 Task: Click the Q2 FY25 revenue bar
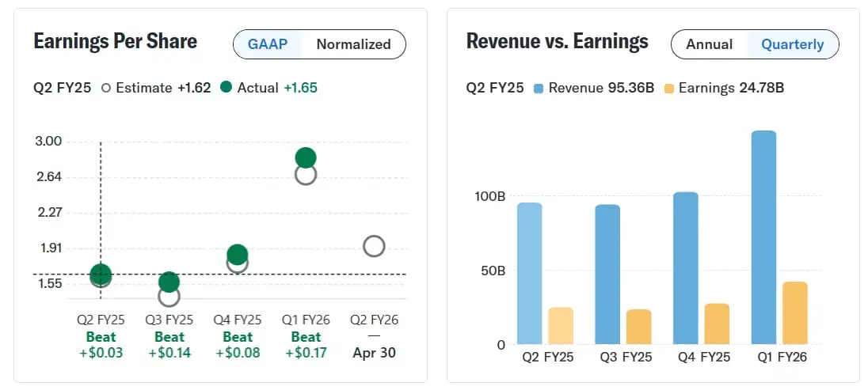pos(529,274)
